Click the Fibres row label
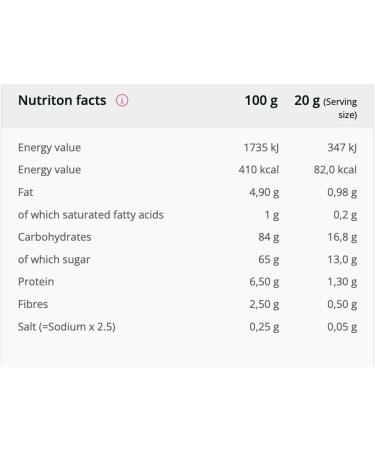375x450 pixels. click(x=33, y=304)
